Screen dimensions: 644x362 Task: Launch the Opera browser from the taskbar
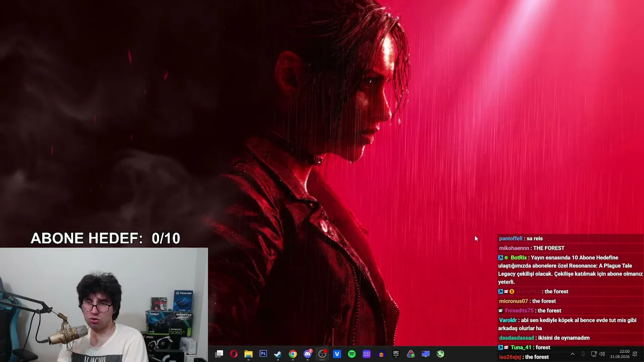[233, 354]
